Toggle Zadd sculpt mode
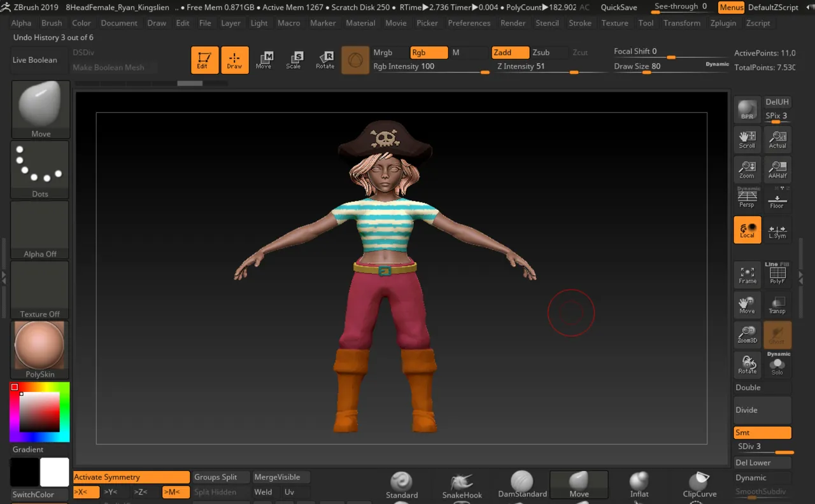815x504 pixels. (510, 52)
